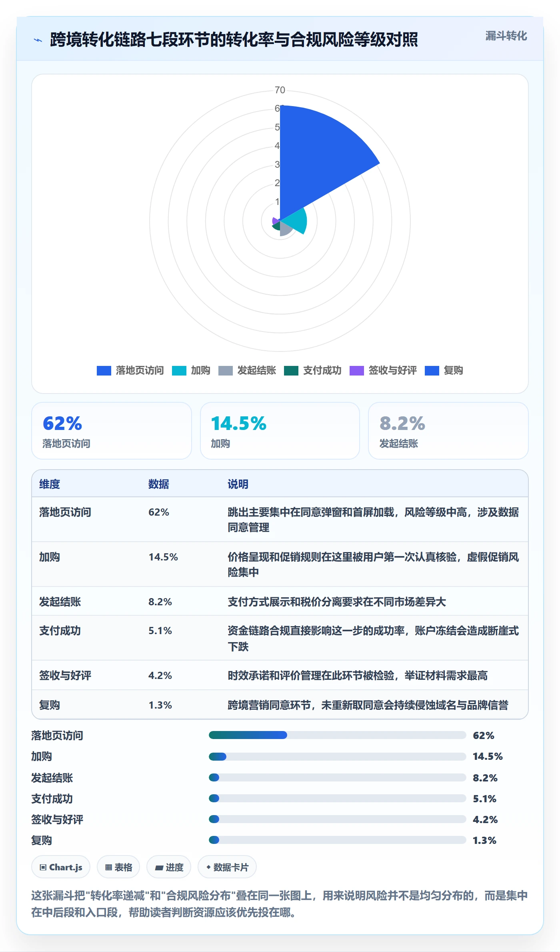Click the 加购 progress bar
The image size is (560, 952).
[x=338, y=756]
